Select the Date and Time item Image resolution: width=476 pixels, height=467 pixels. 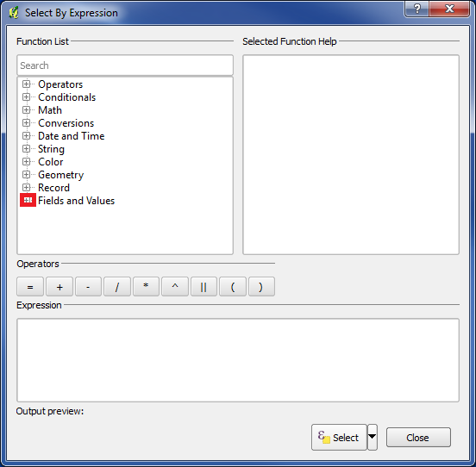point(71,136)
